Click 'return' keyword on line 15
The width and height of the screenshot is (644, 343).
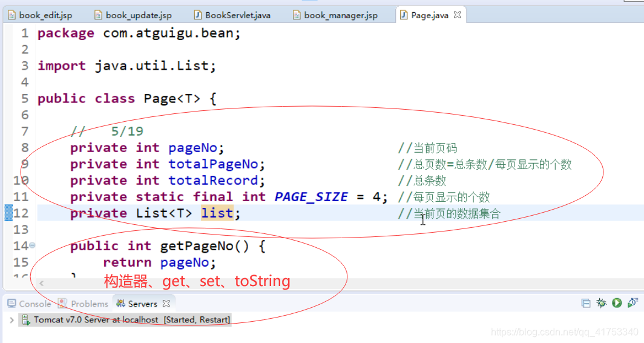point(127,262)
